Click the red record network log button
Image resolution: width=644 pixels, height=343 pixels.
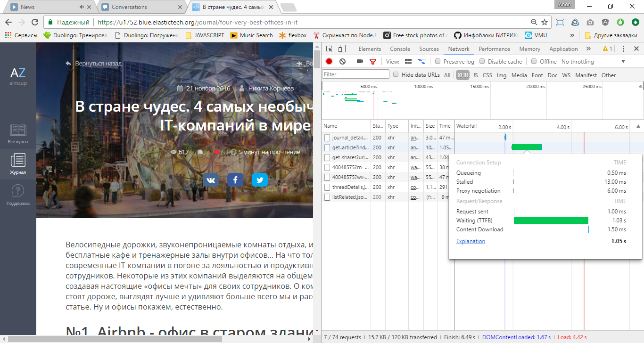click(329, 61)
